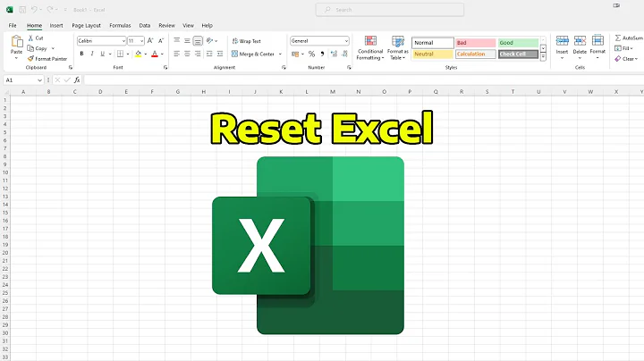Image resolution: width=644 pixels, height=361 pixels.
Task: Click Increase Decimal icon
Action: [334, 54]
